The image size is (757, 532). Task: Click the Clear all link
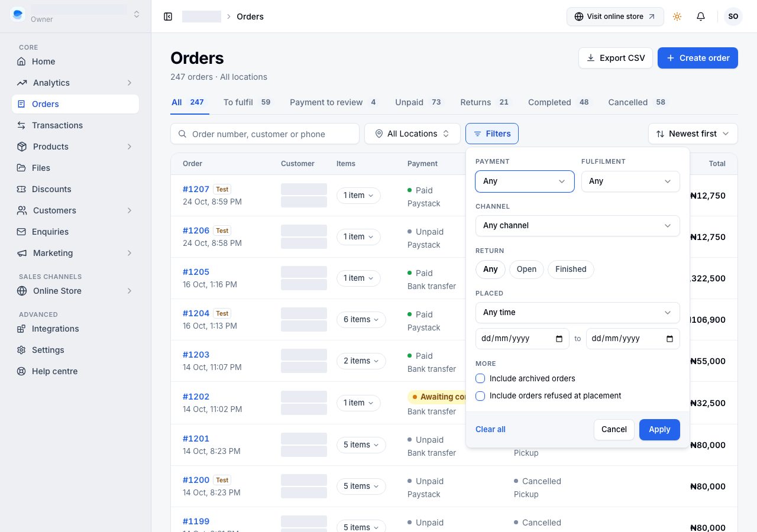[490, 430]
